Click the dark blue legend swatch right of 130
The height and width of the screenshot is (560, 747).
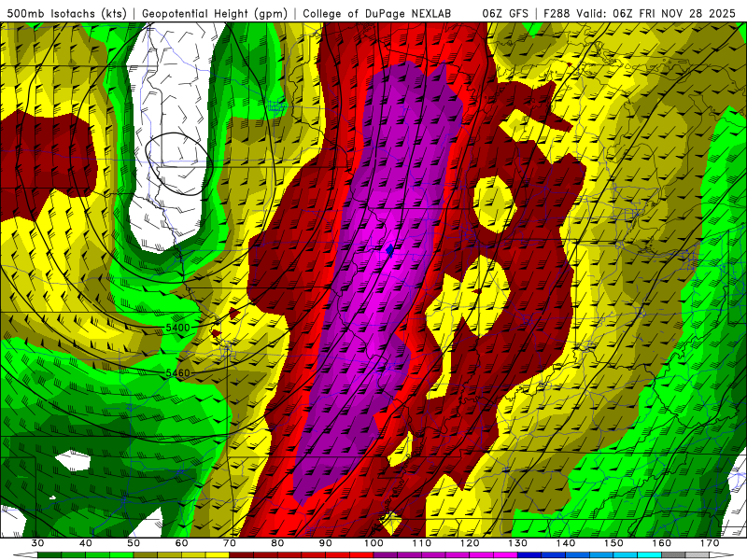[529, 555]
